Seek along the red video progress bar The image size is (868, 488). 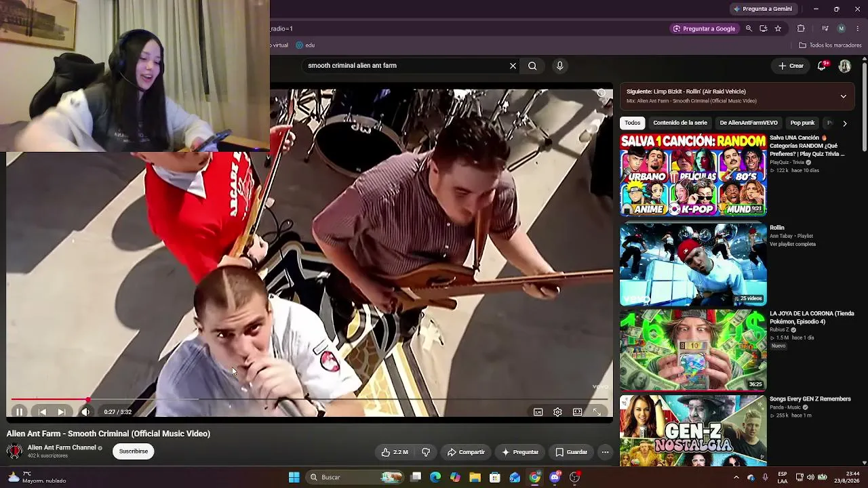click(309, 400)
